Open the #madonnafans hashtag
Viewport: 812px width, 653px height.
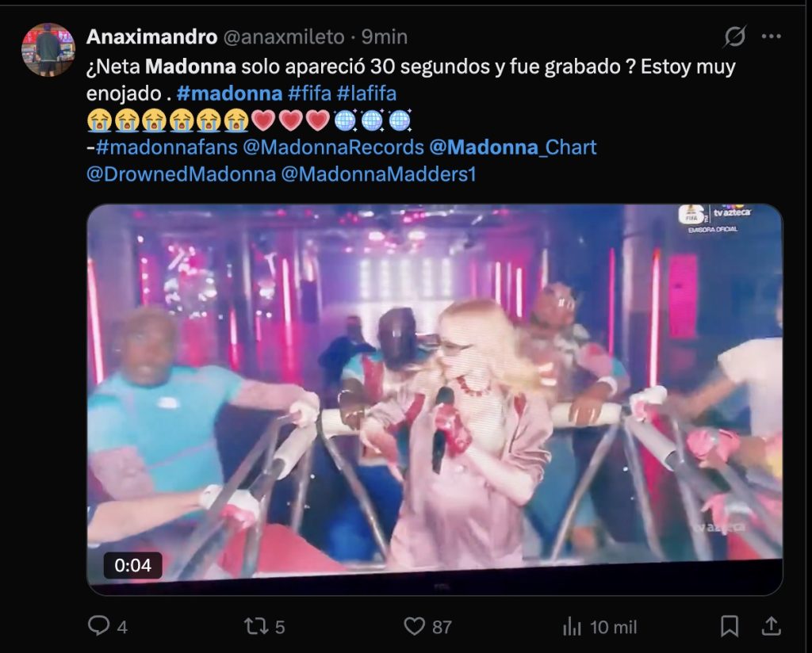pyautogui.click(x=167, y=147)
